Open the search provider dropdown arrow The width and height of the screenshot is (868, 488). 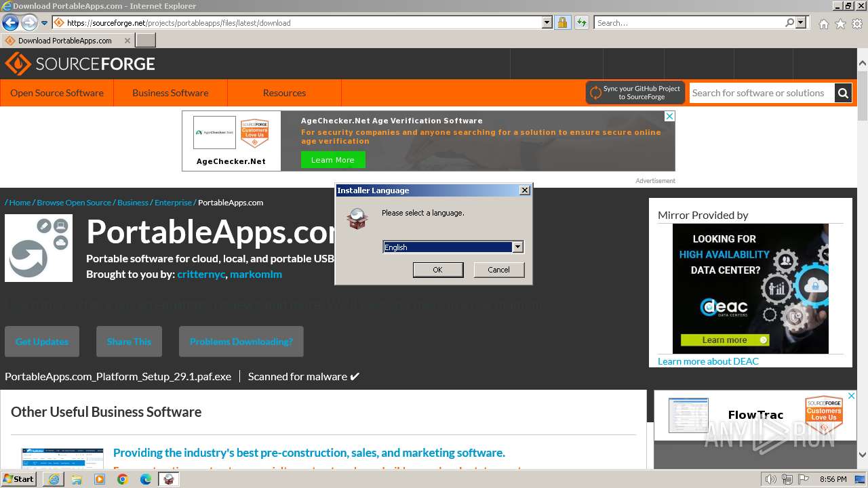coord(801,22)
